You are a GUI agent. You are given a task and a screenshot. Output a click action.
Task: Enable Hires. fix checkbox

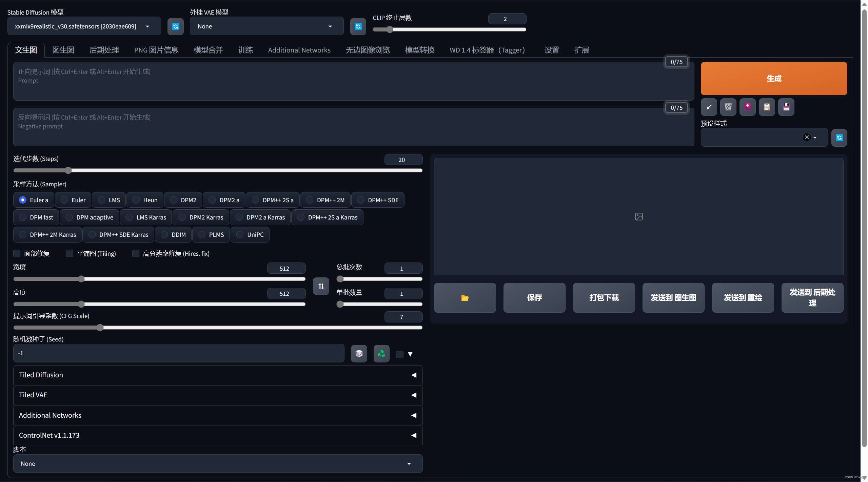point(136,253)
